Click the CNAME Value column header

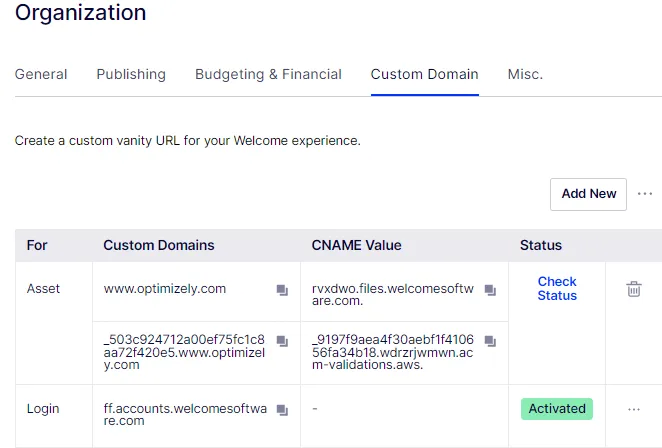[x=356, y=245]
